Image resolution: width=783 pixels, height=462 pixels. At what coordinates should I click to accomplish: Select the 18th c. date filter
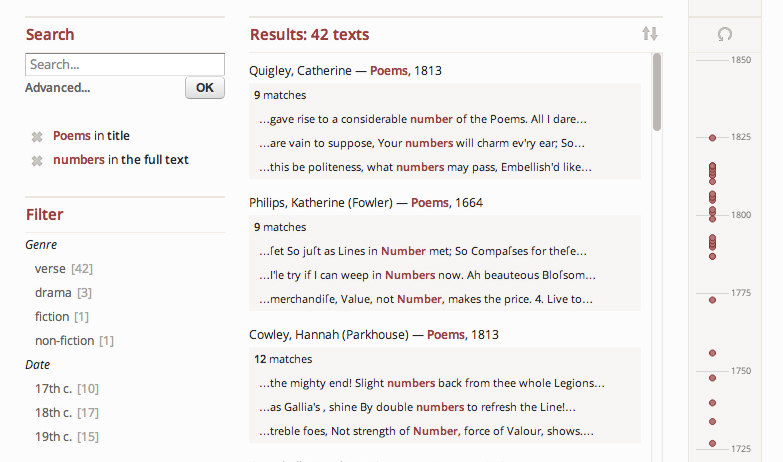[x=54, y=412]
